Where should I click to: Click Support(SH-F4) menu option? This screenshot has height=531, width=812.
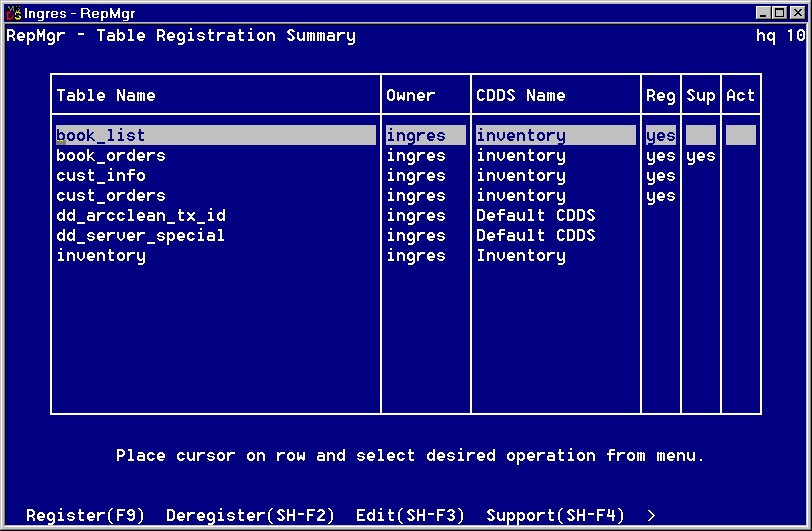[x=555, y=515]
